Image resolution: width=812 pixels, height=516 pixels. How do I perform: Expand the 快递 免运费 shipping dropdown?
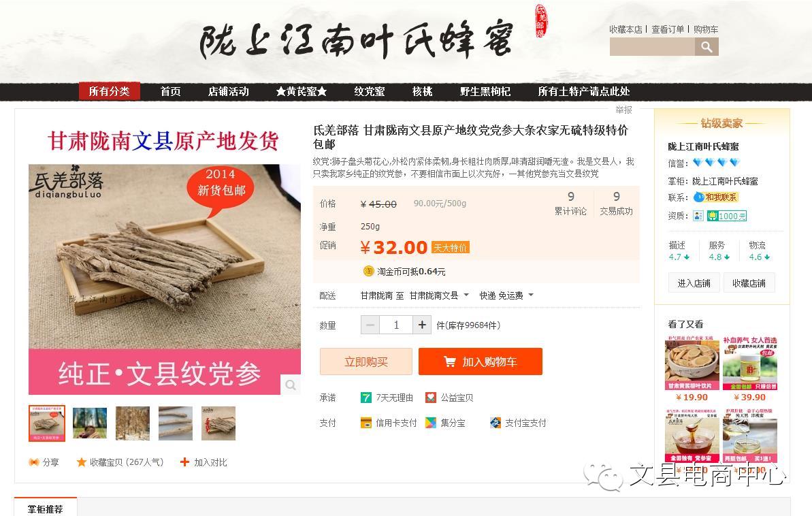pos(506,295)
